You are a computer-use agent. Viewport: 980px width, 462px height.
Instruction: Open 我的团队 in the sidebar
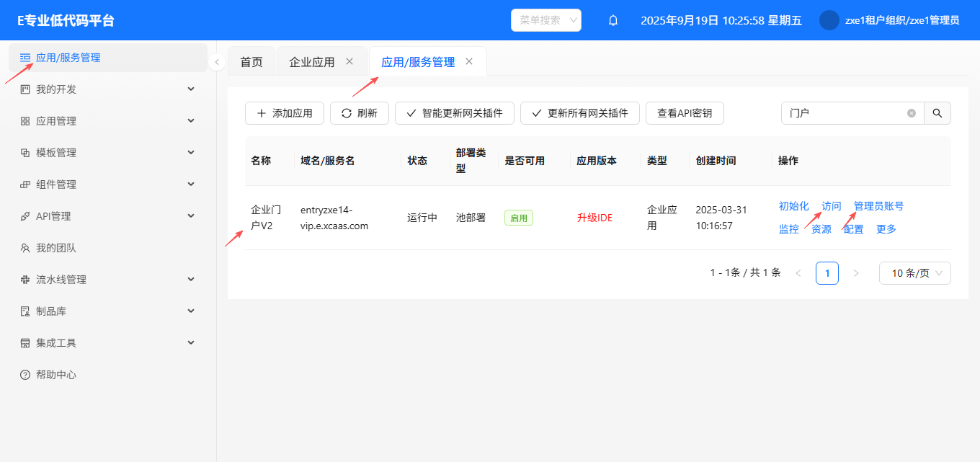click(56, 248)
